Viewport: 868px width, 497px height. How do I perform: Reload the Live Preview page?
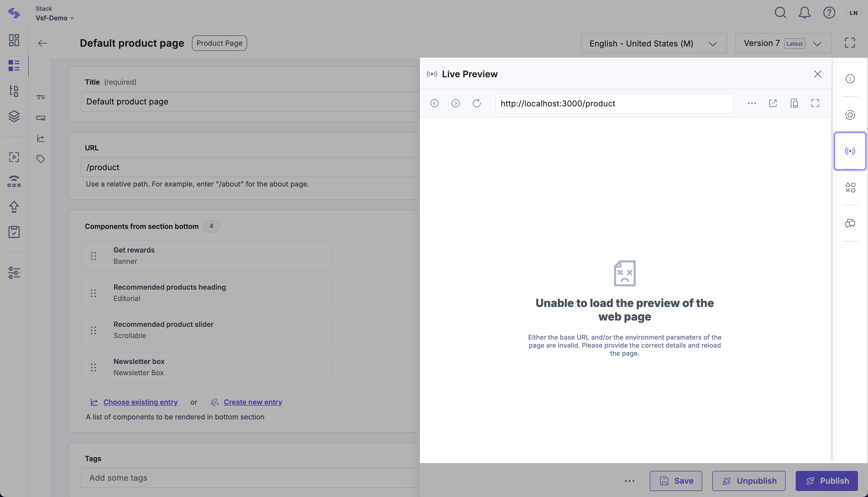click(x=477, y=103)
